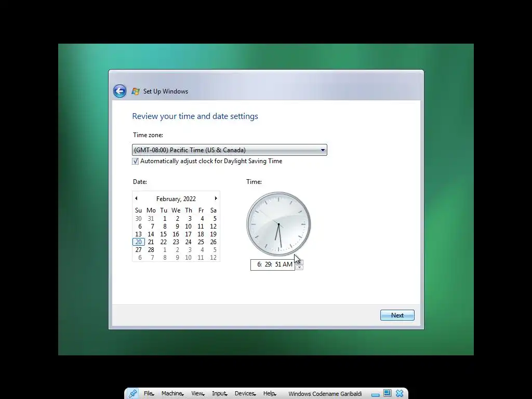This screenshot has width=532, height=399.
Task: Open the Machine menu
Action: (x=172, y=393)
